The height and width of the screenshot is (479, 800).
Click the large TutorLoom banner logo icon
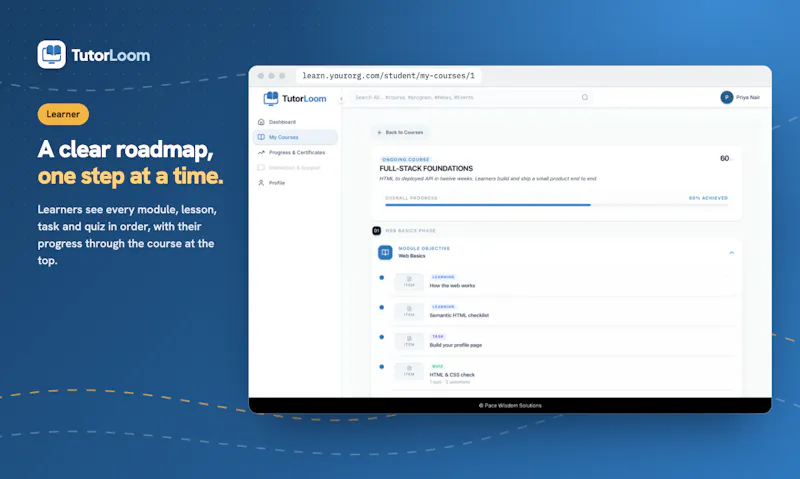click(x=52, y=54)
